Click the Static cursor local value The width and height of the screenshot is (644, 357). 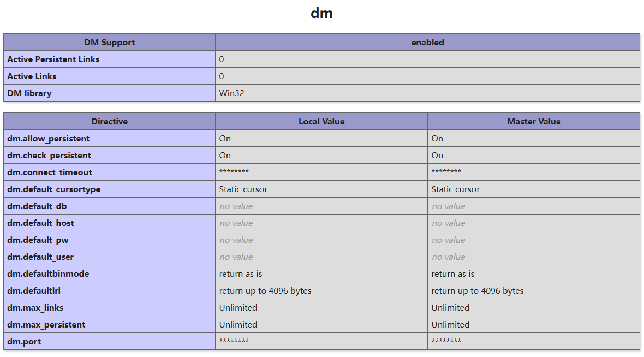click(x=243, y=189)
